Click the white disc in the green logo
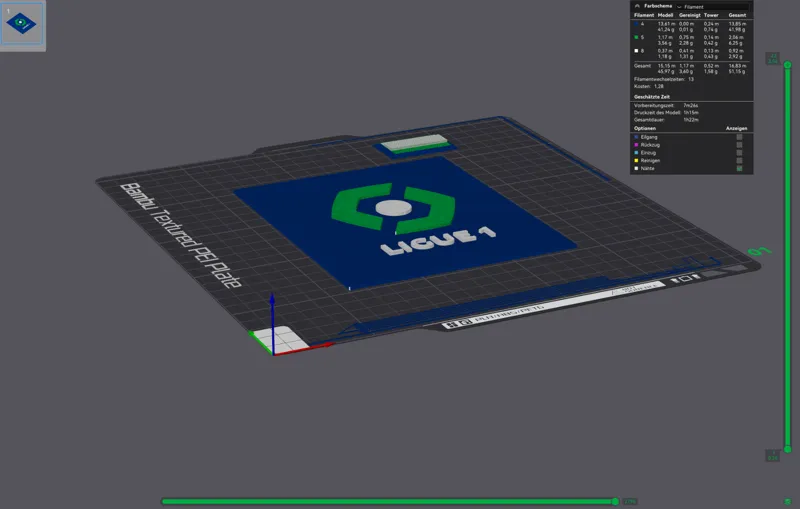This screenshot has height=509, width=800. coord(393,208)
